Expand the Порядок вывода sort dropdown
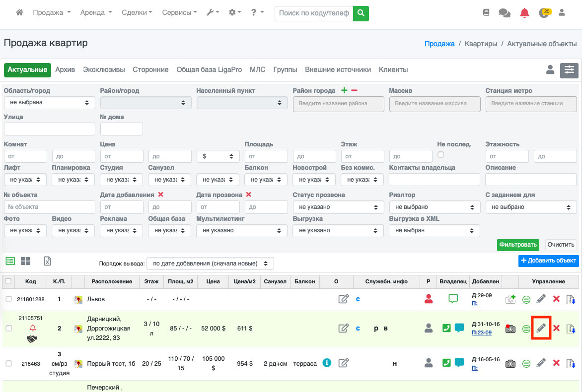Image resolution: width=582 pixels, height=392 pixels. pyautogui.click(x=211, y=263)
